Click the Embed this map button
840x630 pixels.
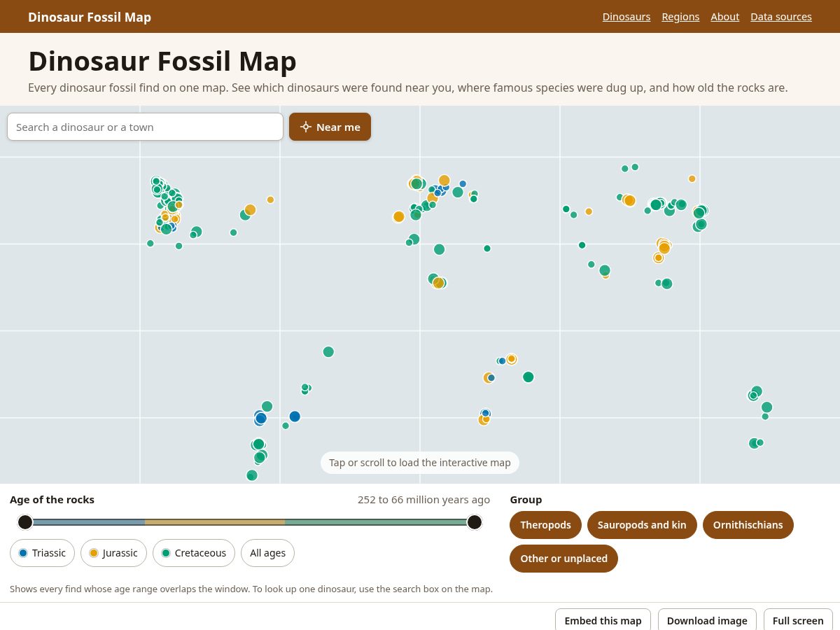point(603,620)
